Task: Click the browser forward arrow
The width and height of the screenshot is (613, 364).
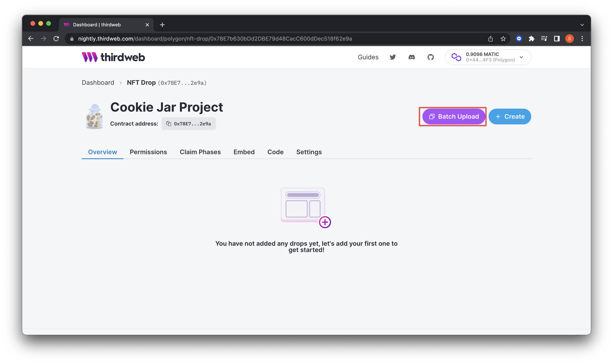Action: tap(44, 39)
